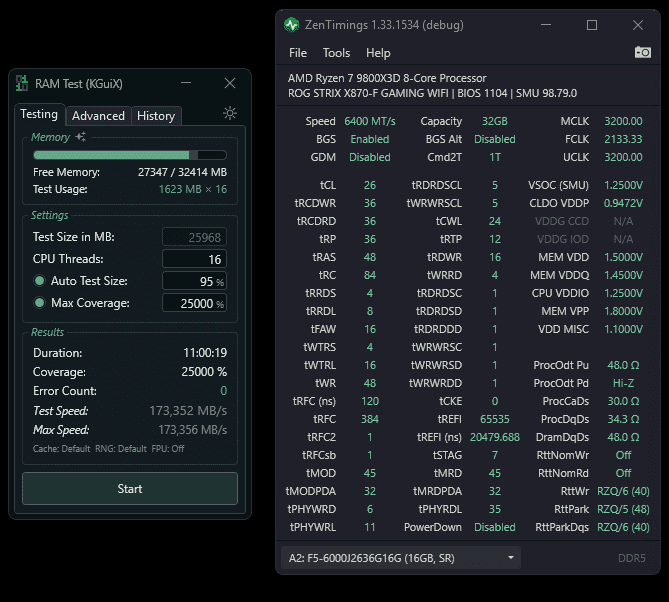This screenshot has width=669, height=602.
Task: Switch to the History tab
Action: 156,116
